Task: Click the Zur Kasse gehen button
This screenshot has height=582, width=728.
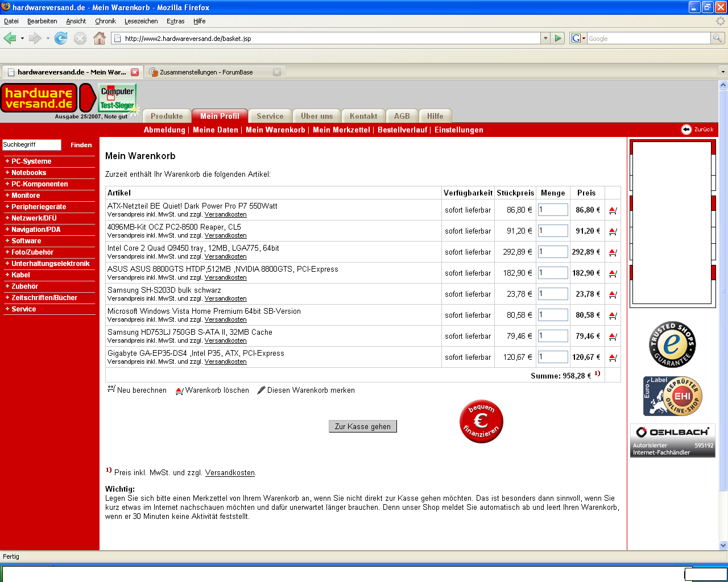Action: tap(363, 426)
